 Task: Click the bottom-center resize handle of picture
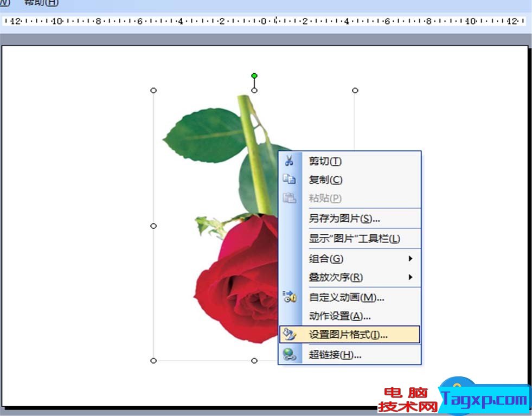pyautogui.click(x=254, y=361)
